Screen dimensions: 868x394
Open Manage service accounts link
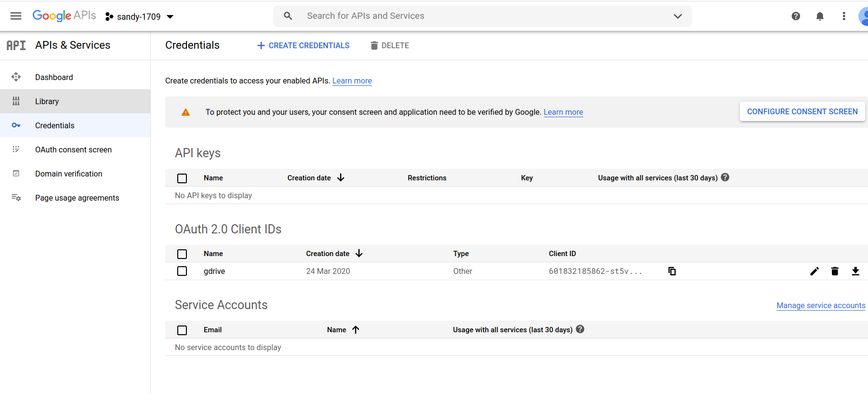click(x=821, y=305)
